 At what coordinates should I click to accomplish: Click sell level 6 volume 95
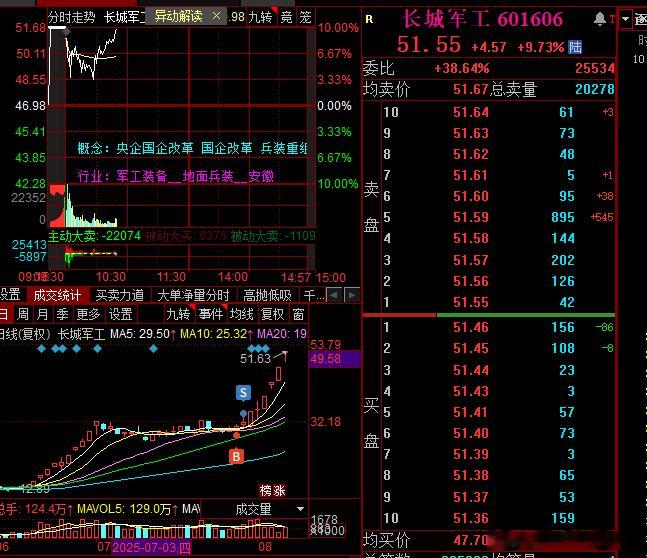[x=567, y=196]
